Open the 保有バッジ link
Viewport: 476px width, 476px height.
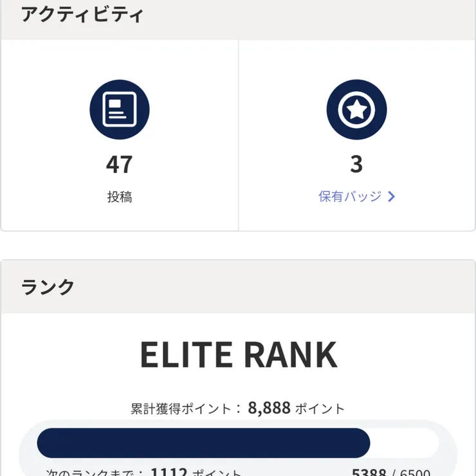coord(350,197)
